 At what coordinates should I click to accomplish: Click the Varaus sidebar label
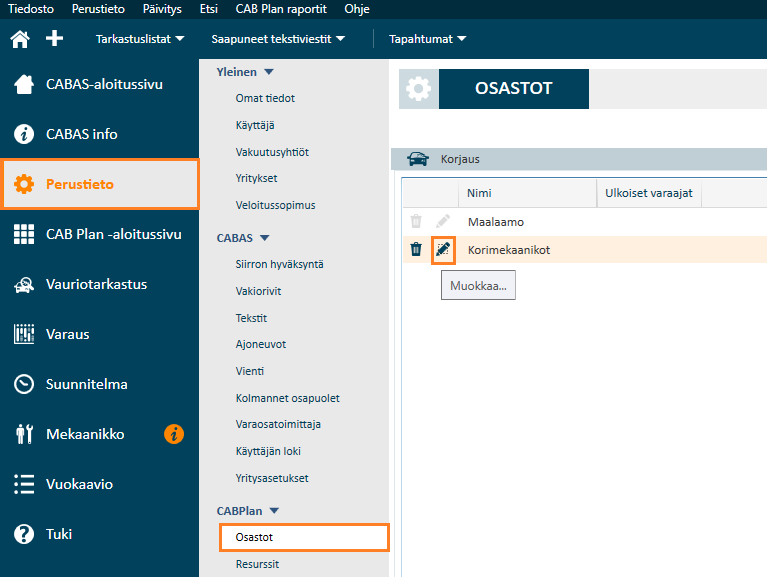point(68,334)
